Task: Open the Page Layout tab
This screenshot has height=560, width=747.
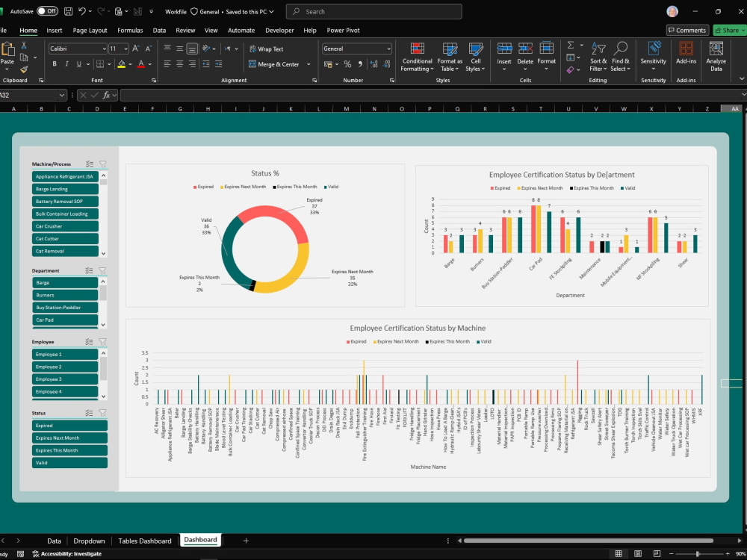Action: [90, 31]
